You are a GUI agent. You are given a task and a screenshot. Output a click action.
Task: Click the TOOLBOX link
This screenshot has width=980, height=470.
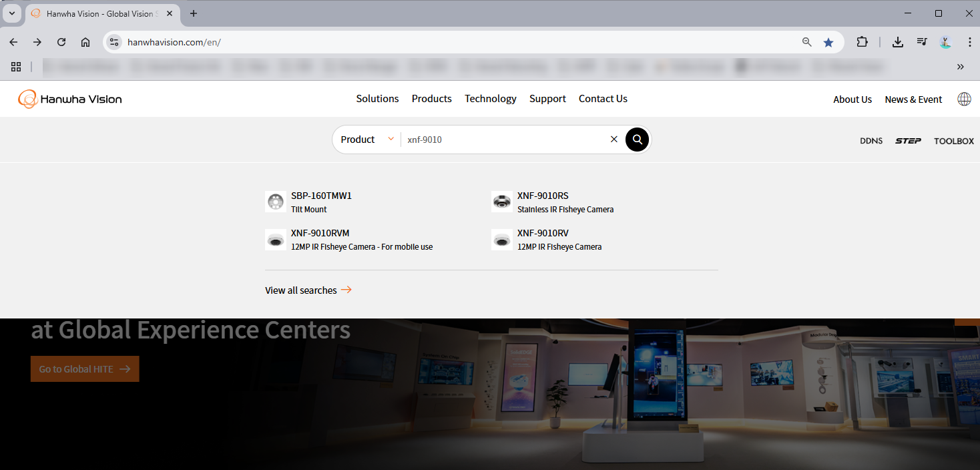pos(954,141)
